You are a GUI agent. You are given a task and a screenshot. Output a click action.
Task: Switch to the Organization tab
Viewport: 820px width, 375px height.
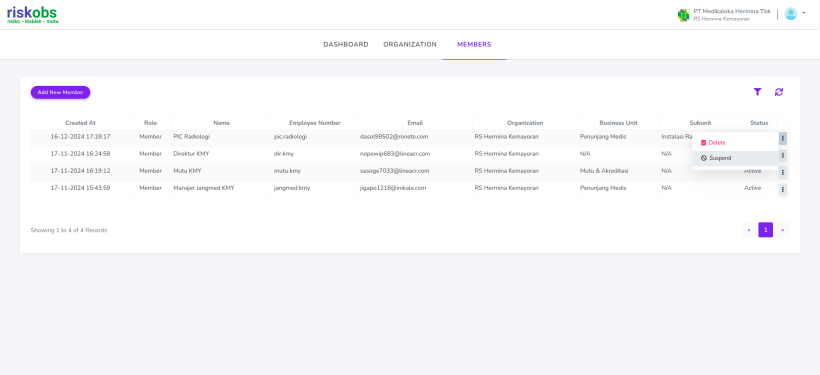point(410,44)
